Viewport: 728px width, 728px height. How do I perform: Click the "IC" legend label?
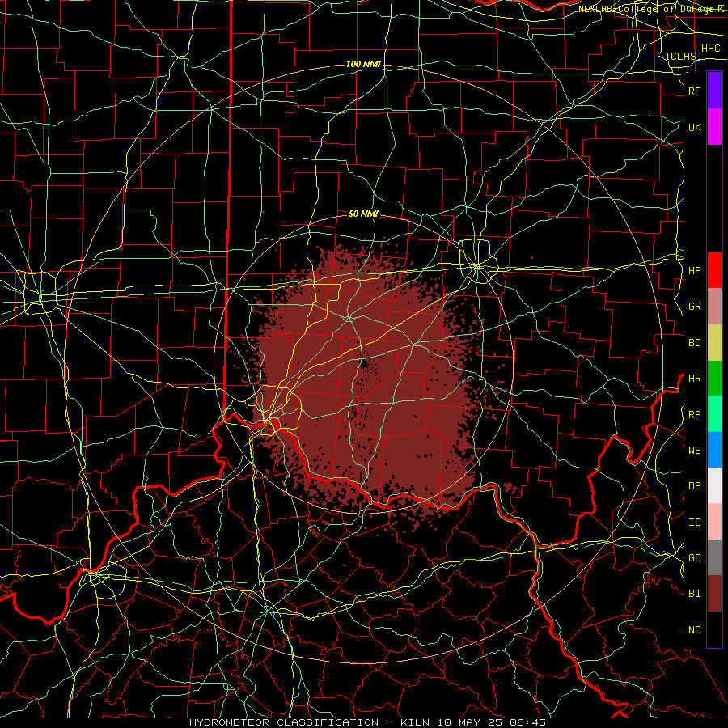coord(694,522)
